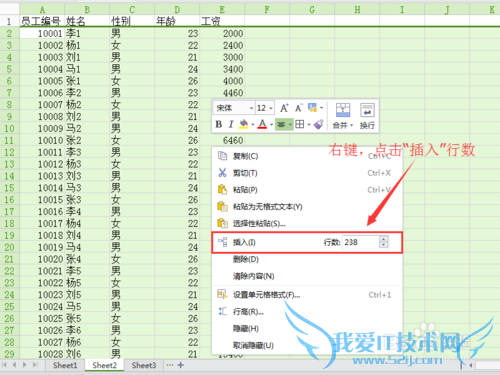Screen dimensions: 500x375
Task: Click the copy icon next to 复制(C)
Action: [x=222, y=156]
